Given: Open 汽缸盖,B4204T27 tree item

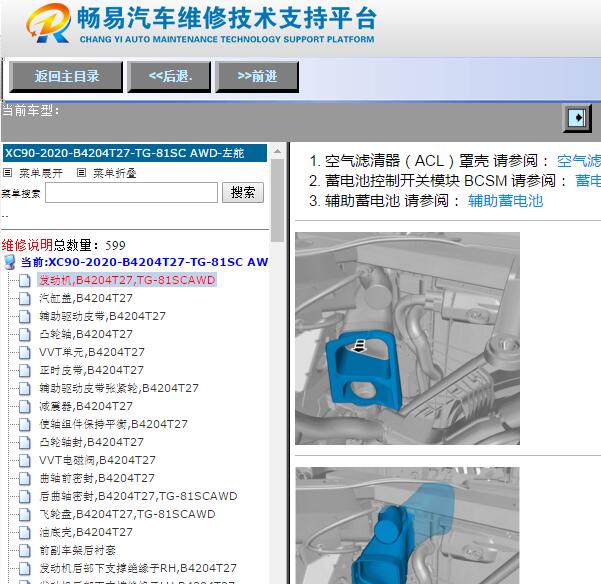Looking at the screenshot, I should click(86, 298).
